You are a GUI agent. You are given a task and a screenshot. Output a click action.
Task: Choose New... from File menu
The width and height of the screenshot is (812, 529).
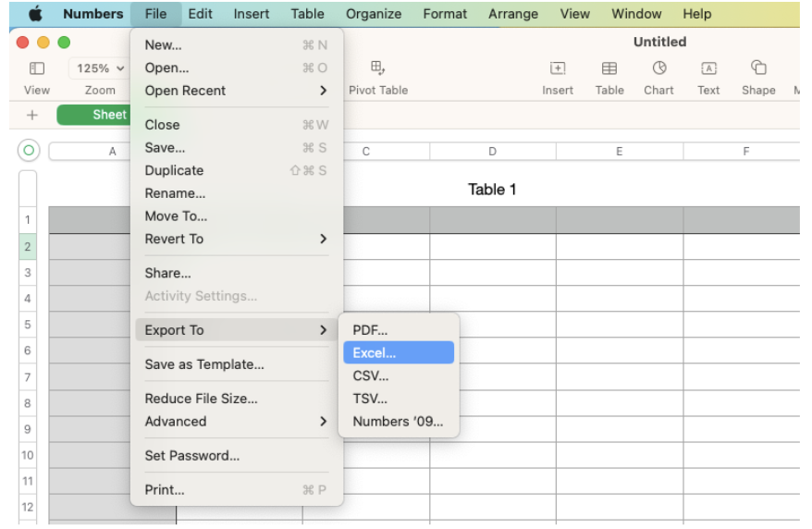click(x=237, y=45)
